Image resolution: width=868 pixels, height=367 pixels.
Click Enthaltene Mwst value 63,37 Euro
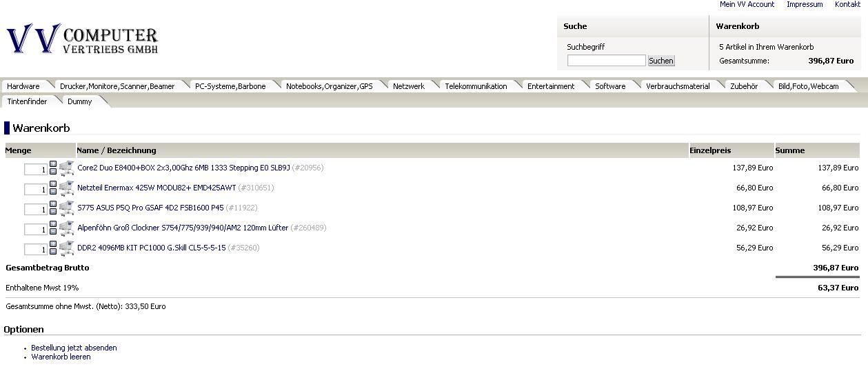click(x=838, y=288)
